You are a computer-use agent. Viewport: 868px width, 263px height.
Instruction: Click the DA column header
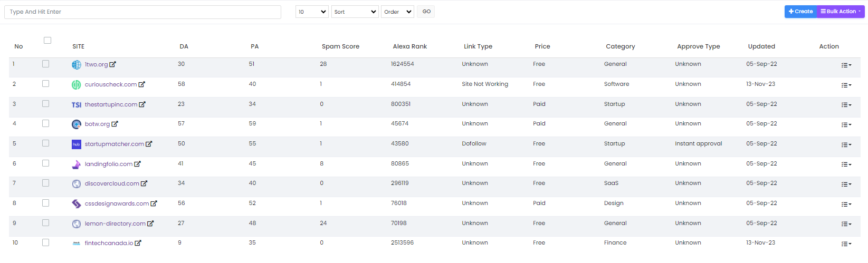click(x=184, y=46)
